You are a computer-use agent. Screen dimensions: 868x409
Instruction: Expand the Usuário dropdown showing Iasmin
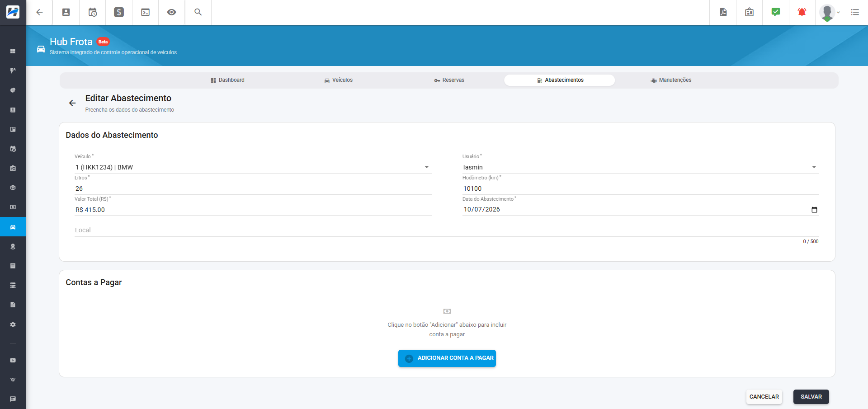[641, 167]
